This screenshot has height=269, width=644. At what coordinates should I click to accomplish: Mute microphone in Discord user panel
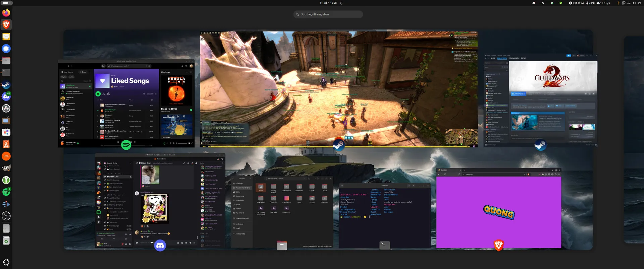tap(122, 244)
